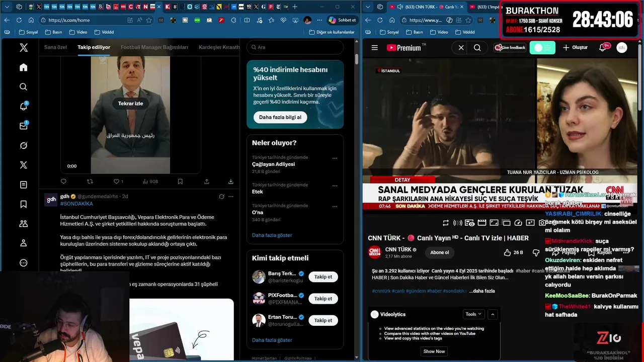Replay video with Tekrar izle
Image resolution: width=644 pixels, height=362 pixels.
130,104
